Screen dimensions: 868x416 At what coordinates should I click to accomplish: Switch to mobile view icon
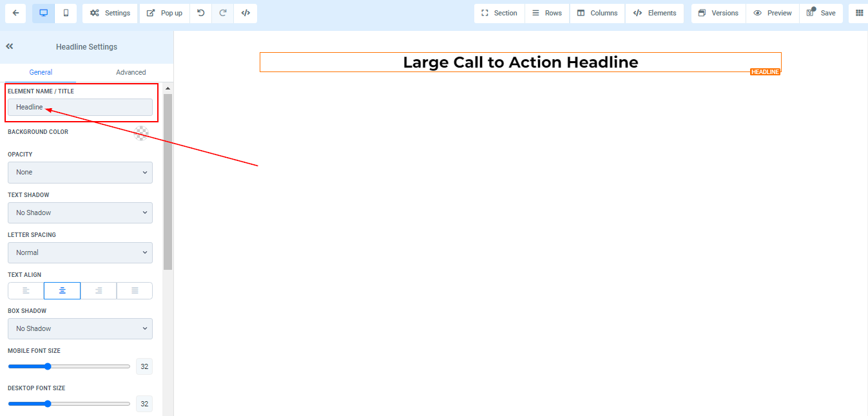click(x=66, y=13)
